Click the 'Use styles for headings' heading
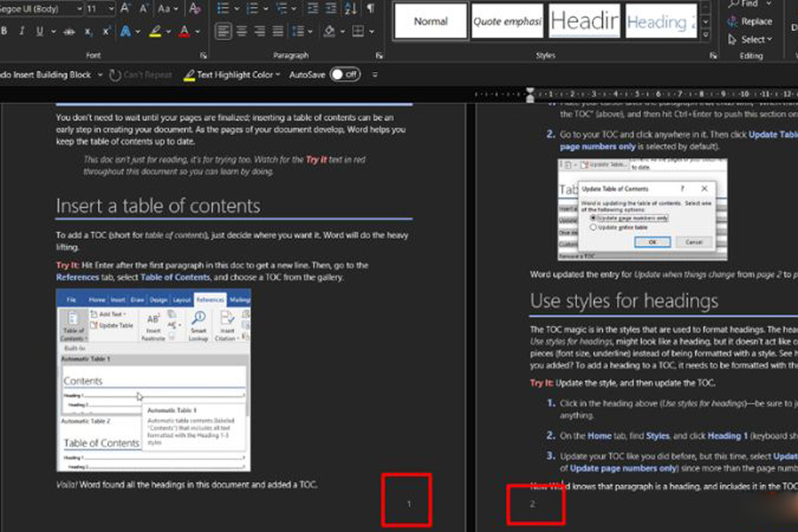Image resolution: width=798 pixels, height=532 pixels. (624, 301)
